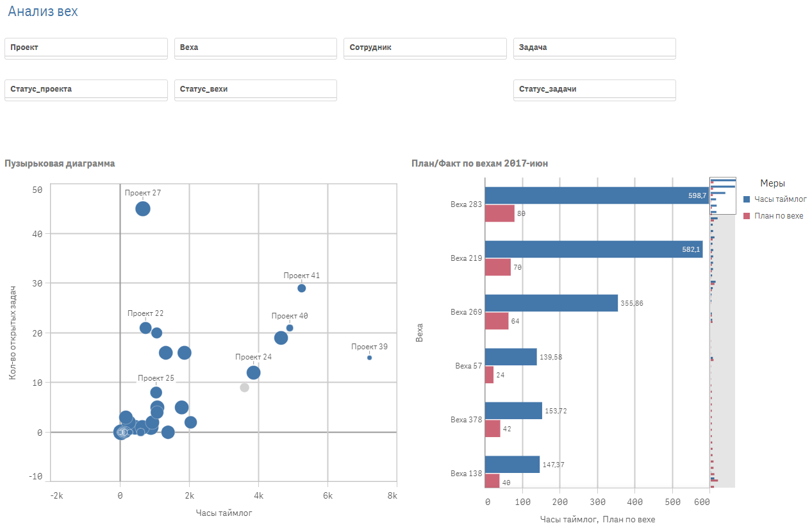The height and width of the screenshot is (530, 812).
Task: Select the Проект 39 bubble
Action: point(369,357)
